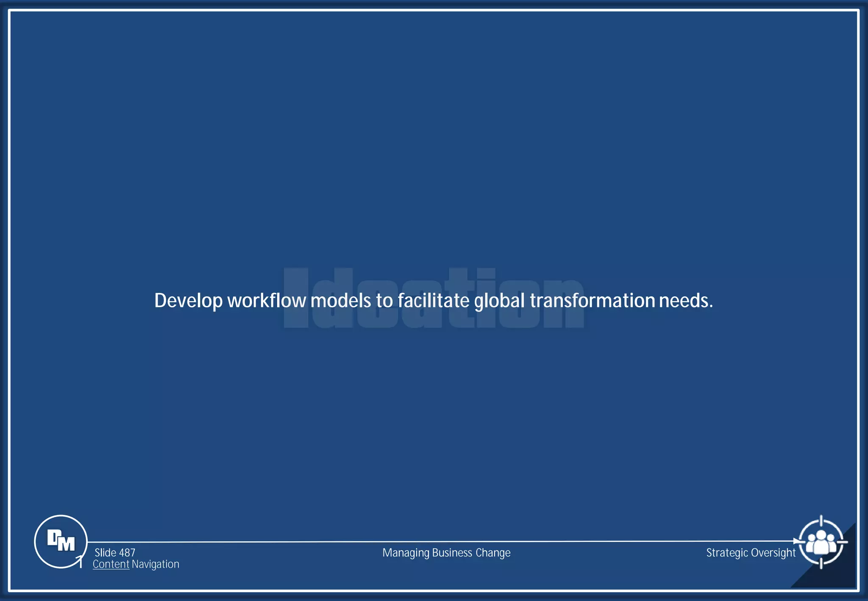Open the Strategic Oversight people target icon
Image resolution: width=868 pixels, height=601 pixels.
point(821,542)
